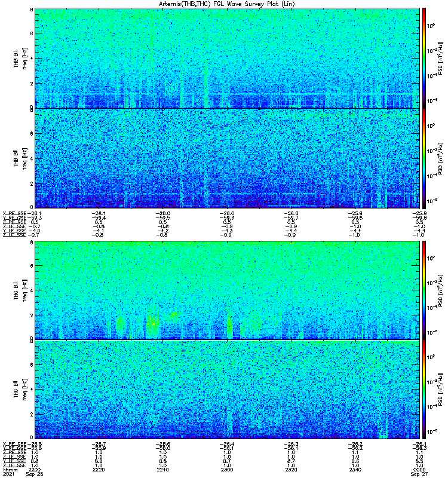
Task: Click the 'hhmm' time axis row label
Action: (9, 470)
